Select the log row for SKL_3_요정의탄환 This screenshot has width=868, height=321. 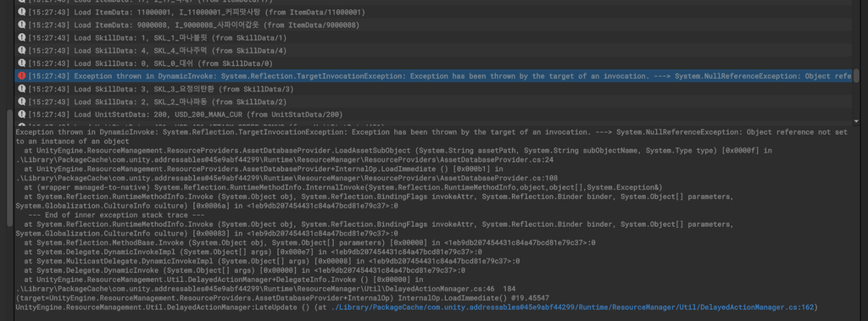click(x=433, y=89)
